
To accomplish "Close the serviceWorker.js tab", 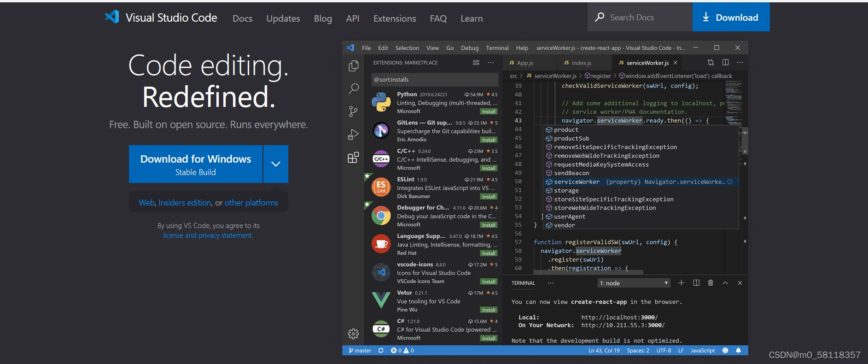I will (x=676, y=63).
